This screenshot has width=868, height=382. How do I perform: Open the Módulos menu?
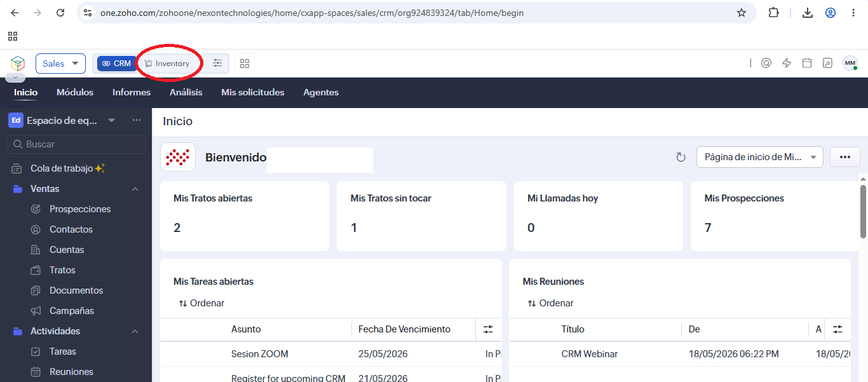click(75, 92)
